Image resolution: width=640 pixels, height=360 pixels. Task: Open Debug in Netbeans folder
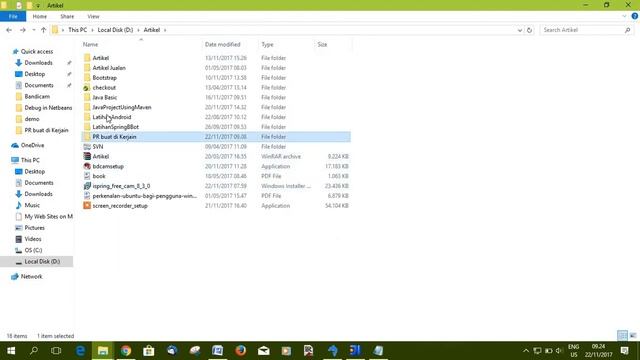pyautogui.click(x=48, y=108)
